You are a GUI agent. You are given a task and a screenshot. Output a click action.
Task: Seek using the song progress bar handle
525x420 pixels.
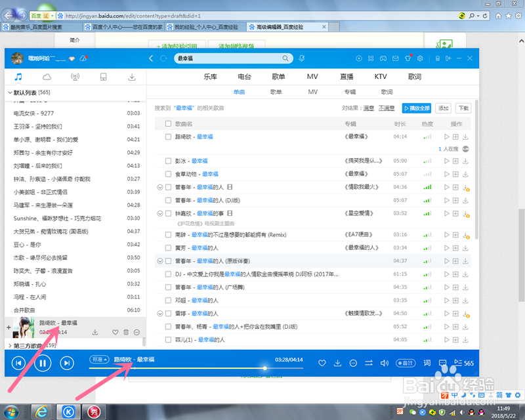(265, 368)
